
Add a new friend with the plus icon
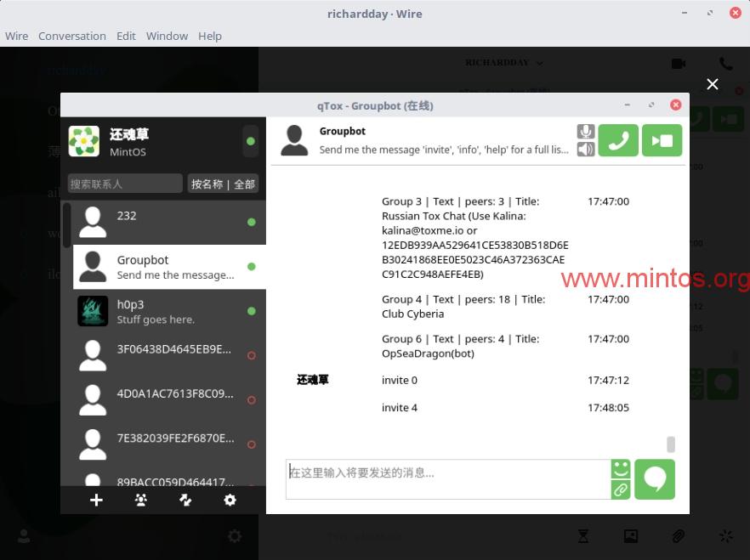96,501
